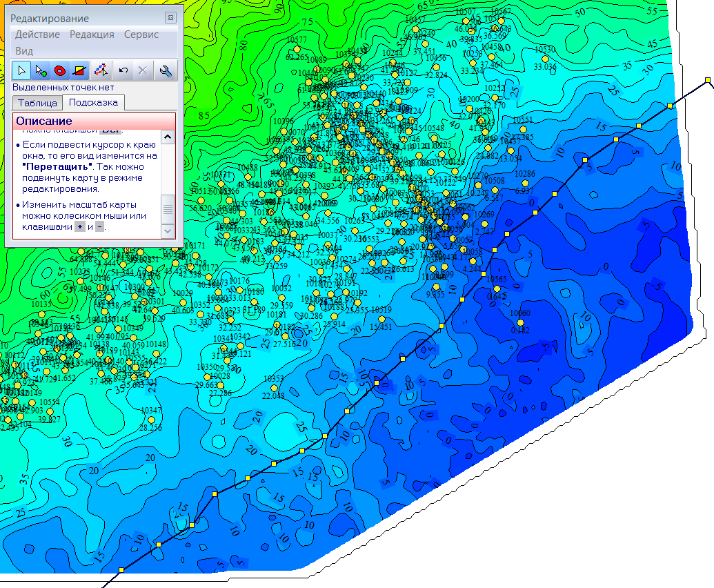The width and height of the screenshot is (714, 588).
Task: Activate the add-point cursor tool with green plus
Action: point(41,70)
